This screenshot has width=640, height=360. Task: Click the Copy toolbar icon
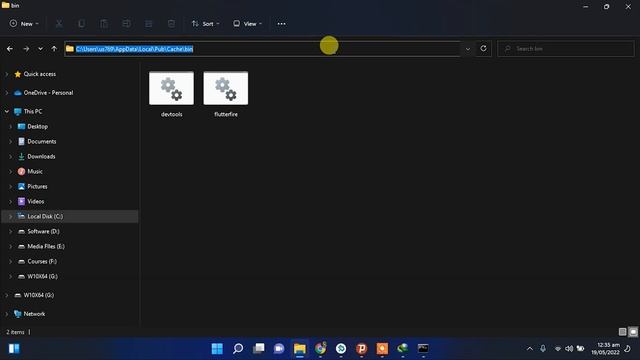82,24
